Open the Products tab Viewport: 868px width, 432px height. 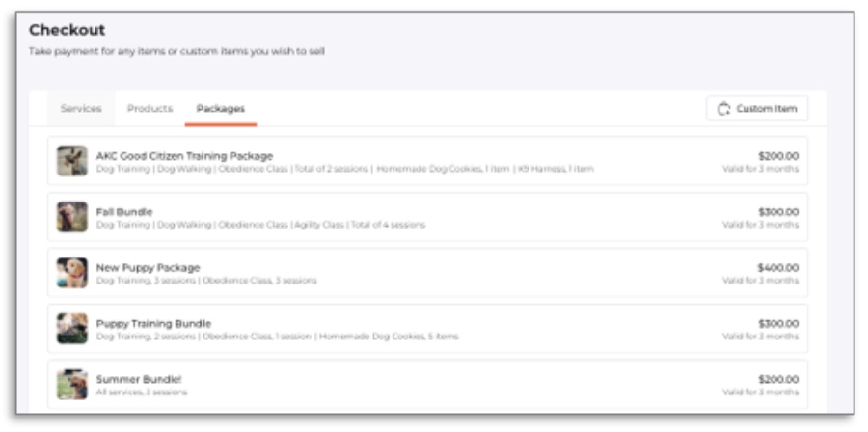[x=149, y=109]
